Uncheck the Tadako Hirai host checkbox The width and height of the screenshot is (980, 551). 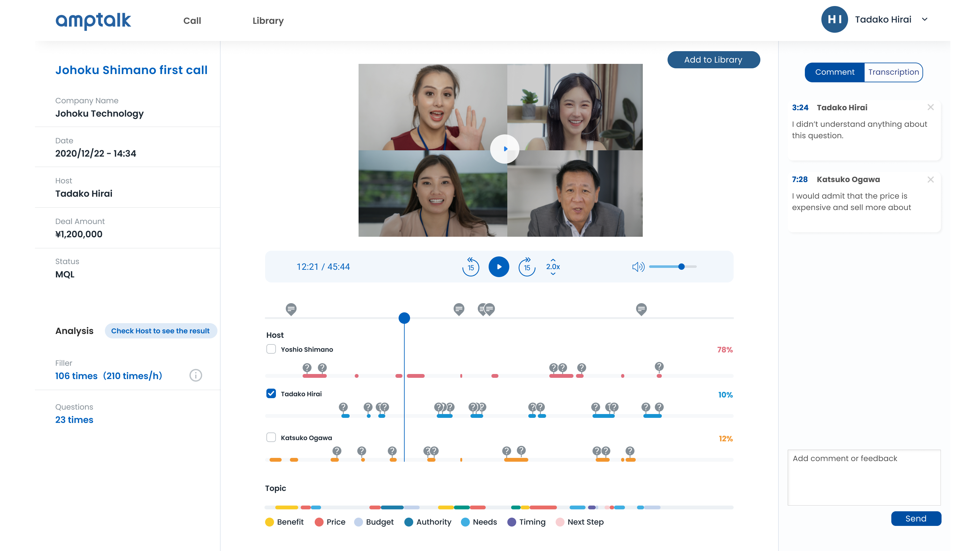(271, 394)
